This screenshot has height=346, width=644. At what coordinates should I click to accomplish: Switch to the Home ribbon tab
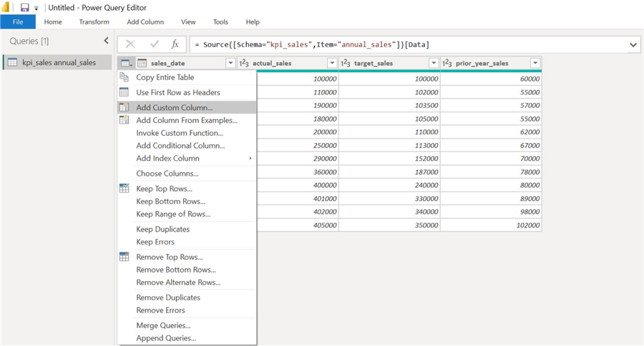coord(53,21)
